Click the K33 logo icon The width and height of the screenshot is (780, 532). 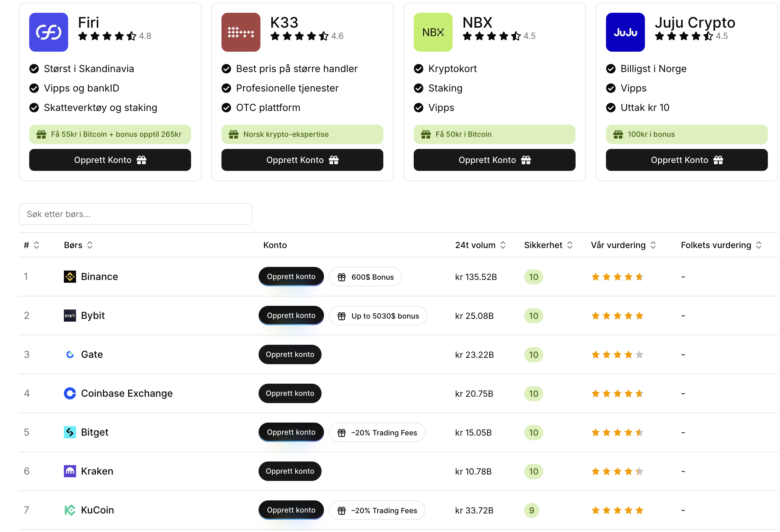[x=241, y=32]
